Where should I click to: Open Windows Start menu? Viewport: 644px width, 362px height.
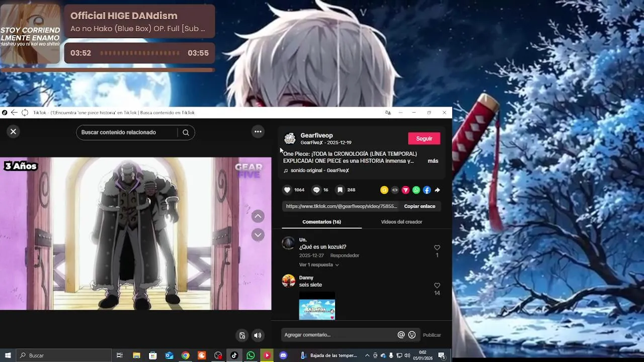[x=8, y=355]
